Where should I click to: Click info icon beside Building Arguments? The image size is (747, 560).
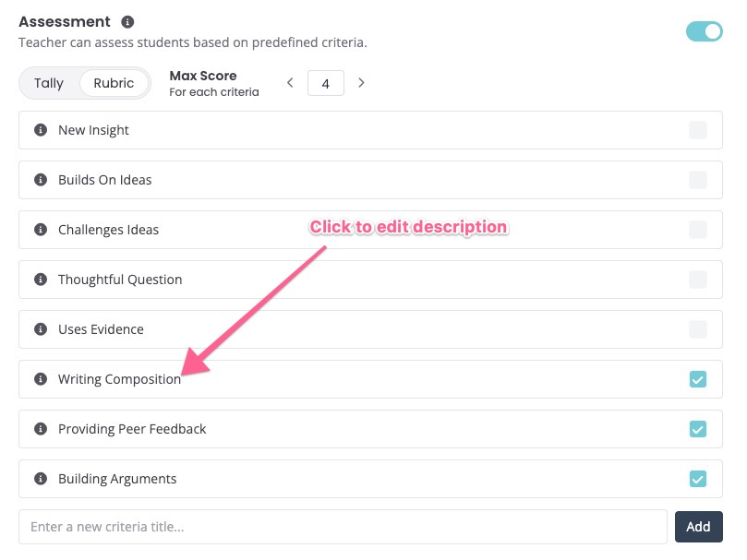pos(41,479)
